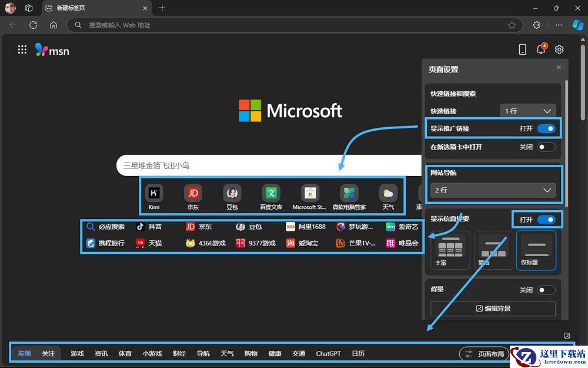Open 9377游戏 navigation link
The width and height of the screenshot is (588, 368).
[256, 243]
